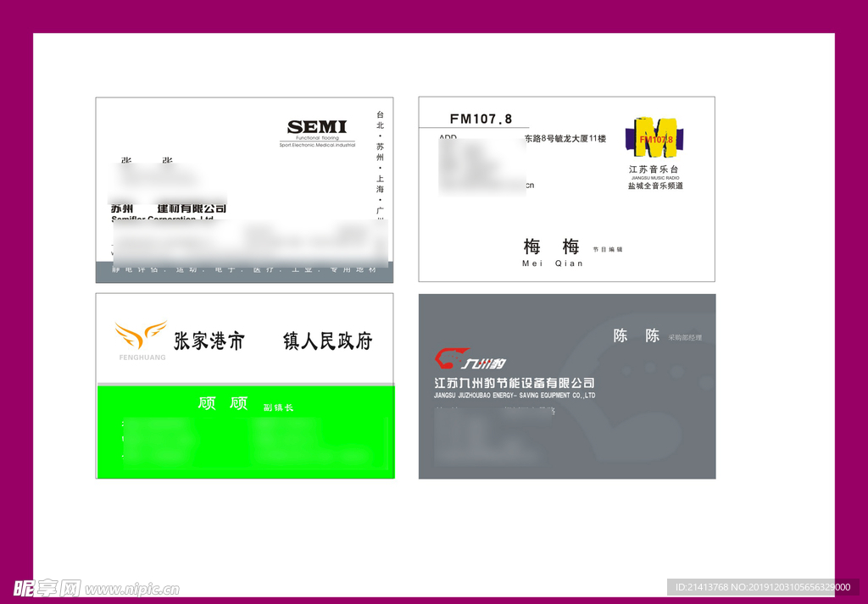Viewport: 868px width, 604px height.
Task: Select the Mei Qian pinyin text
Action: point(553,263)
